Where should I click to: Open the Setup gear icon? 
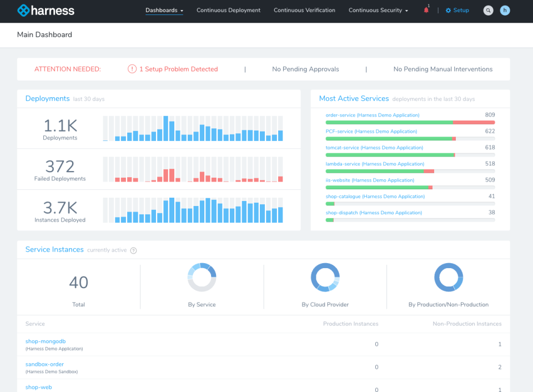pos(447,10)
